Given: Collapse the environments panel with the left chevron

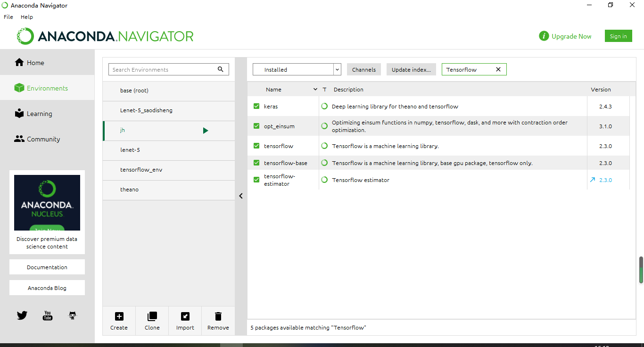Looking at the screenshot, I should 241,196.
